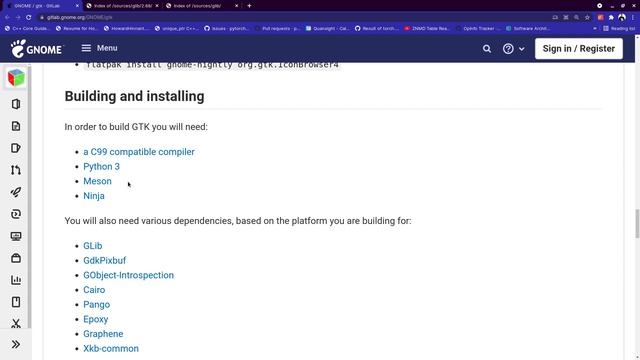This screenshot has height=360, width=640.
Task: Open Monitor icon in sidebar
Action: pyautogui.click(x=16, y=236)
